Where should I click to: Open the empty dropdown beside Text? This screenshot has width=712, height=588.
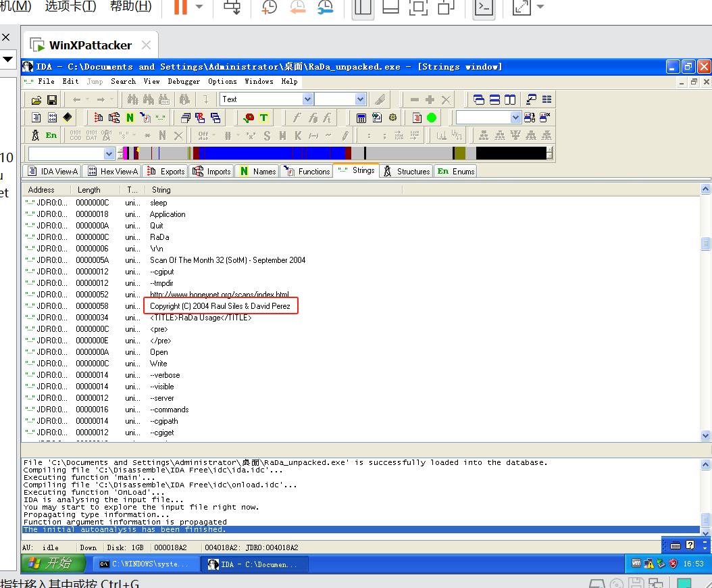tap(360, 99)
